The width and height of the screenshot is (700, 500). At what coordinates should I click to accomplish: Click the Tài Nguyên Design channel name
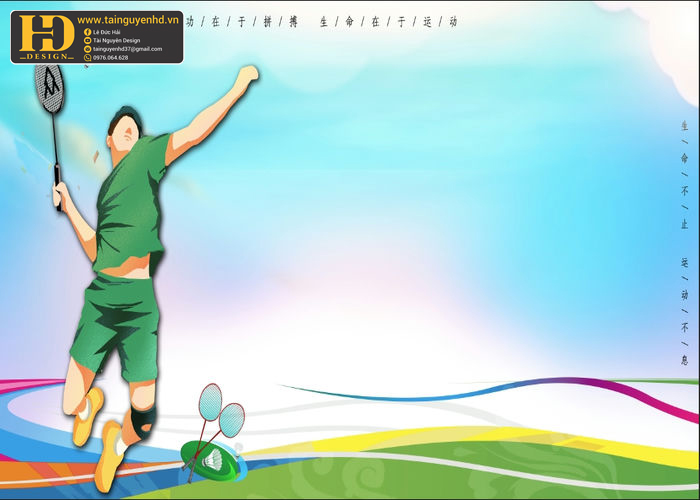click(116, 41)
